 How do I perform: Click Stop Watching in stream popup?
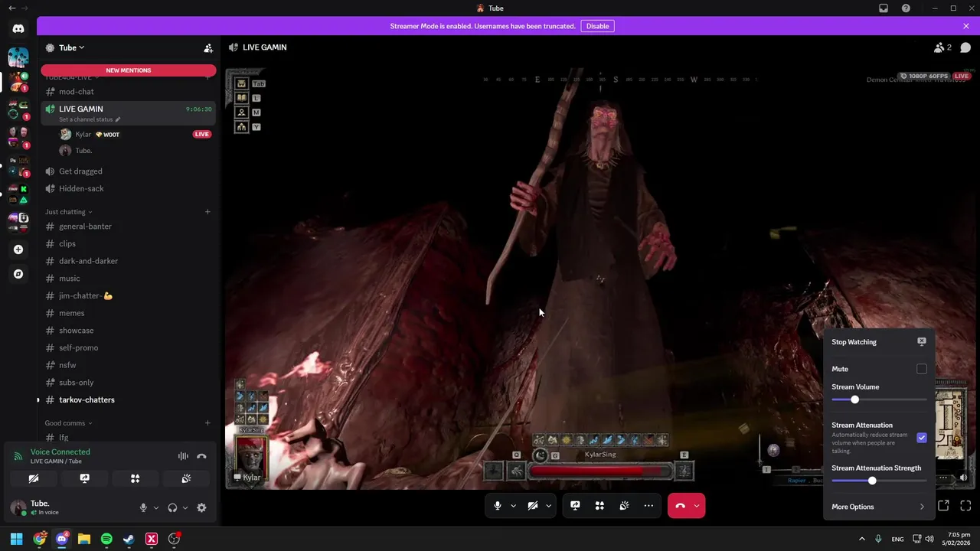pos(879,342)
